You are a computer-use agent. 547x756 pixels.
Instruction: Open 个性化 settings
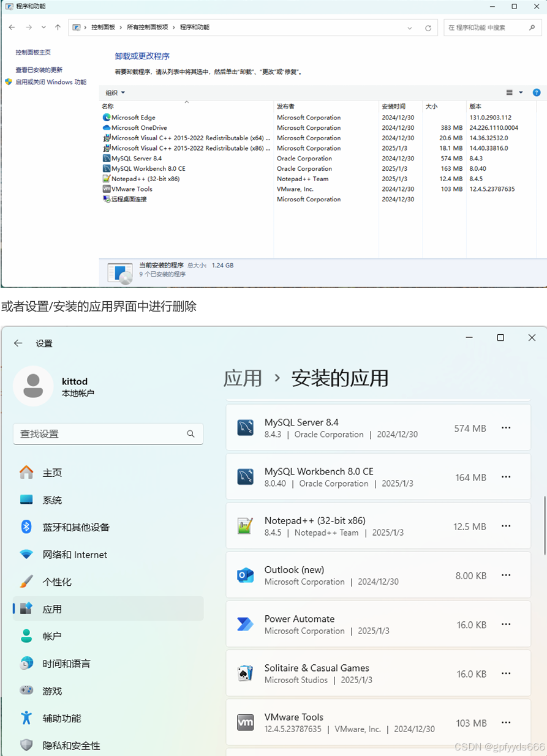(108, 582)
